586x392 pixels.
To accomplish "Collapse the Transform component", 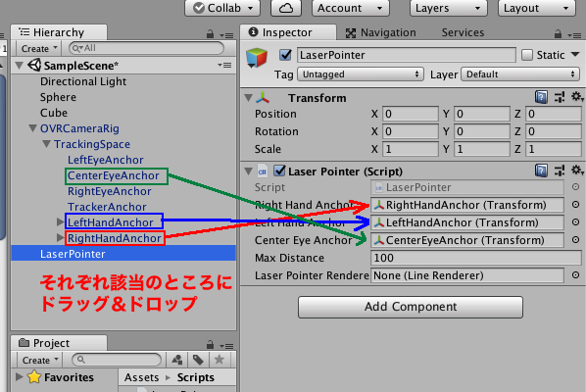I will (248, 98).
